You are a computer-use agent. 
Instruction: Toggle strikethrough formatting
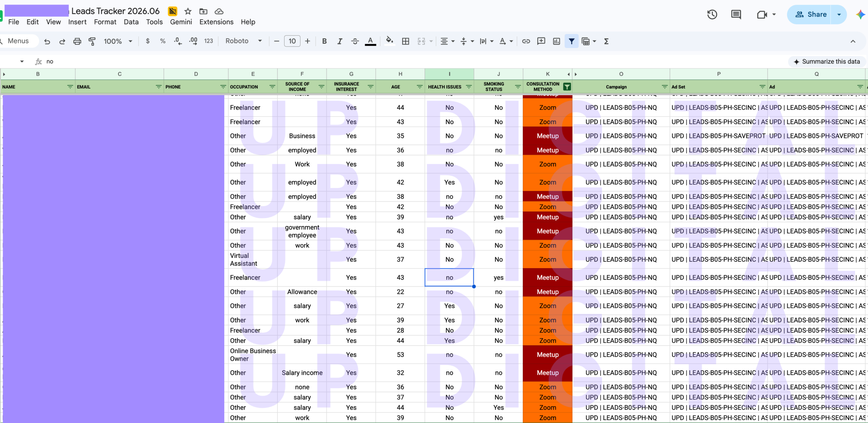(355, 41)
